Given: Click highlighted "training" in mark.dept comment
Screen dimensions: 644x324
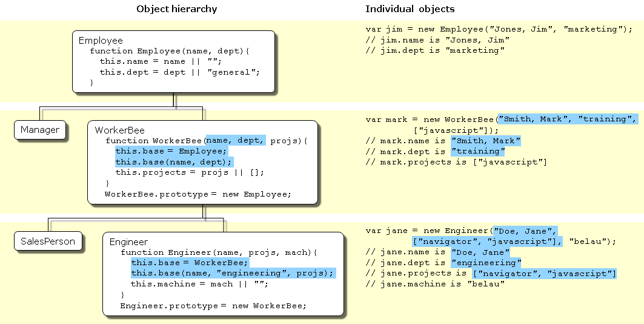Looking at the screenshot, I should (477, 152).
